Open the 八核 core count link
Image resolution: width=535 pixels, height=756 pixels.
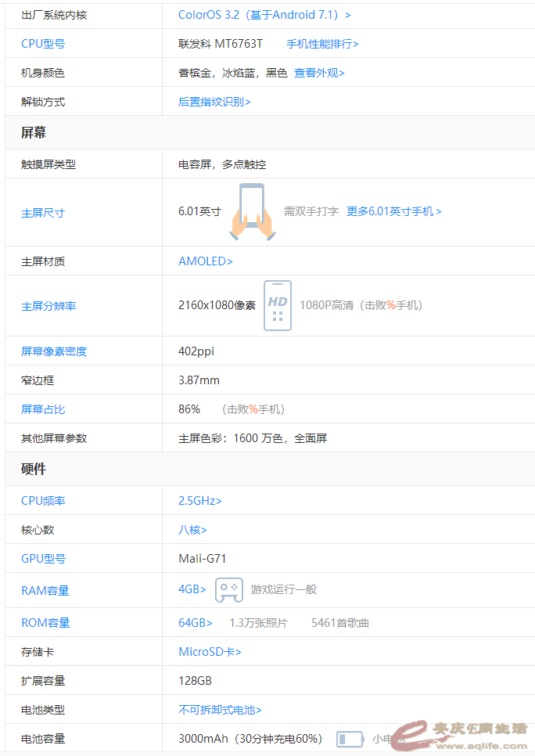coord(192,530)
